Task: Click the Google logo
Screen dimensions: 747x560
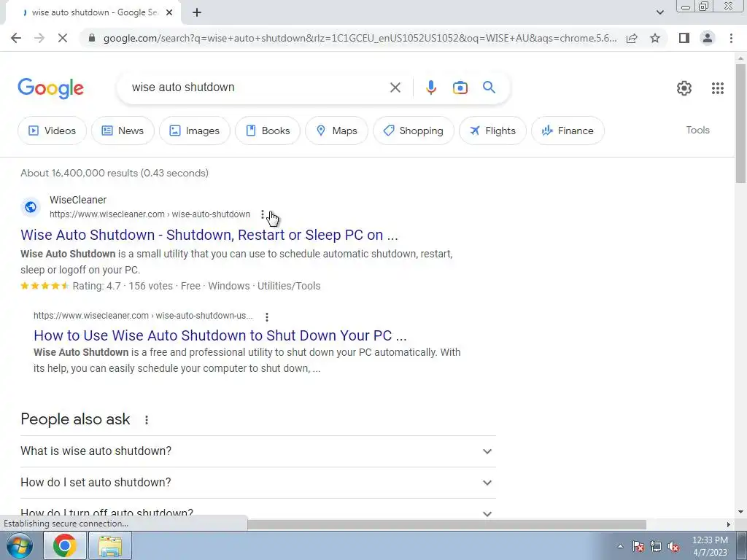Action: click(50, 88)
